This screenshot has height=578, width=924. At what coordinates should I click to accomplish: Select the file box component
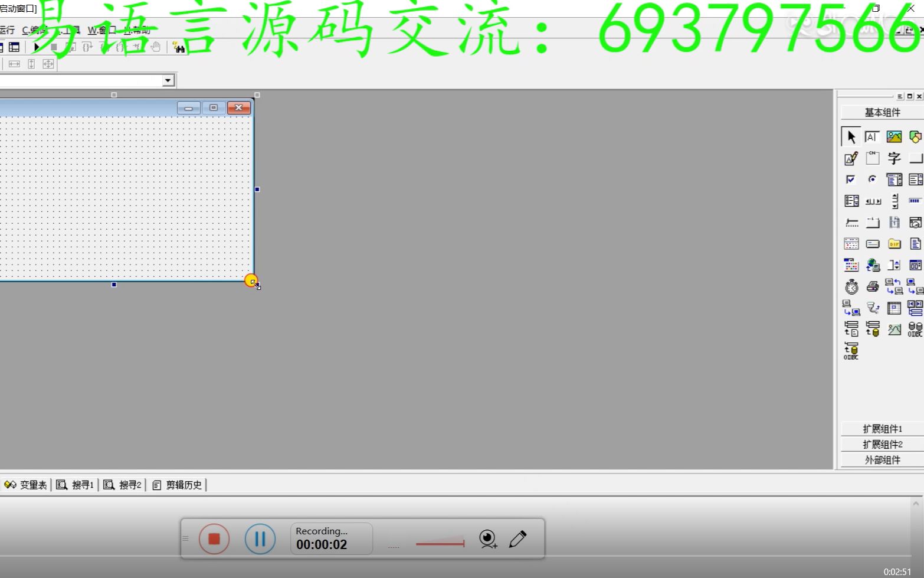click(x=915, y=244)
